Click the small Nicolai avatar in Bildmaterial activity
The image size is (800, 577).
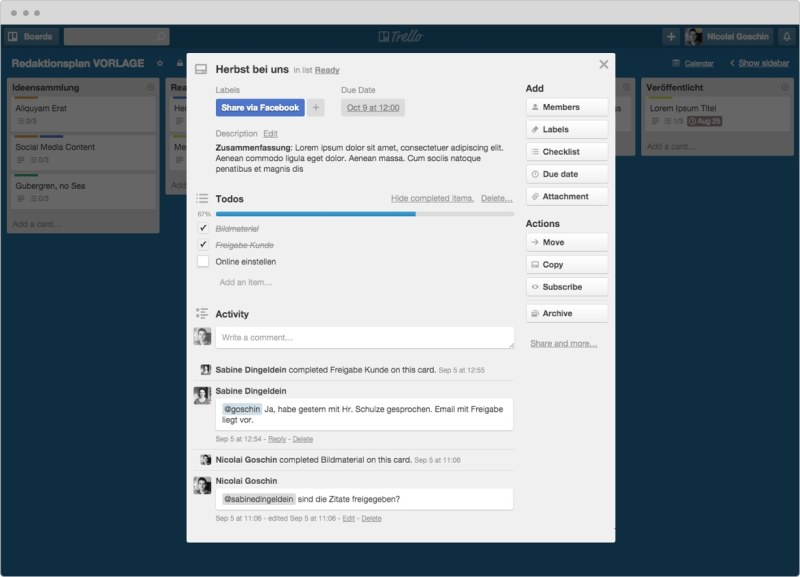[205, 460]
